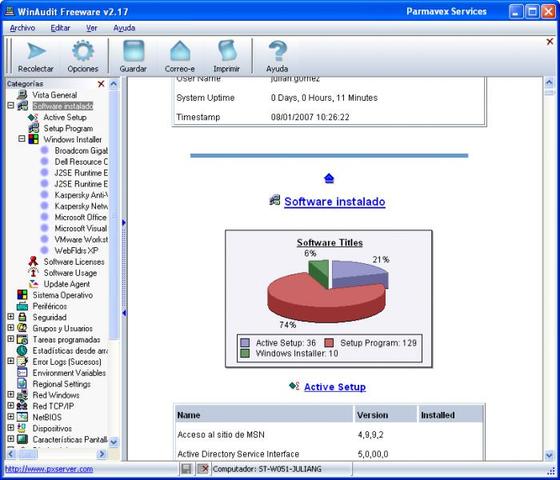Viewport: 560px width, 480px height.
Task: Select Kaspersky Anti-Virus tree item
Action: coord(81,195)
